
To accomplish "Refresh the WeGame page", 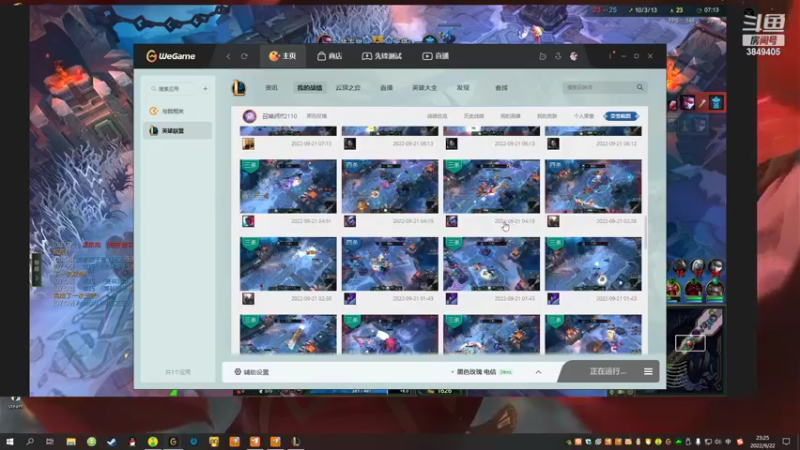I will (244, 56).
